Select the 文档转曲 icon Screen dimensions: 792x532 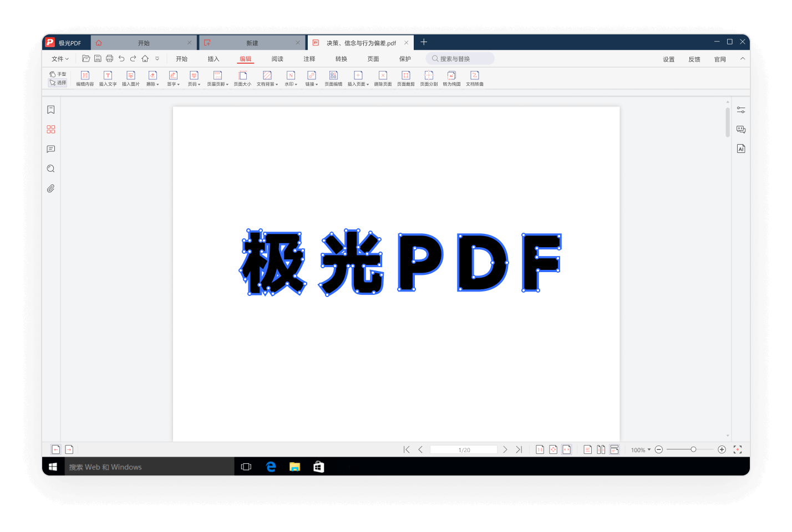[x=475, y=78]
